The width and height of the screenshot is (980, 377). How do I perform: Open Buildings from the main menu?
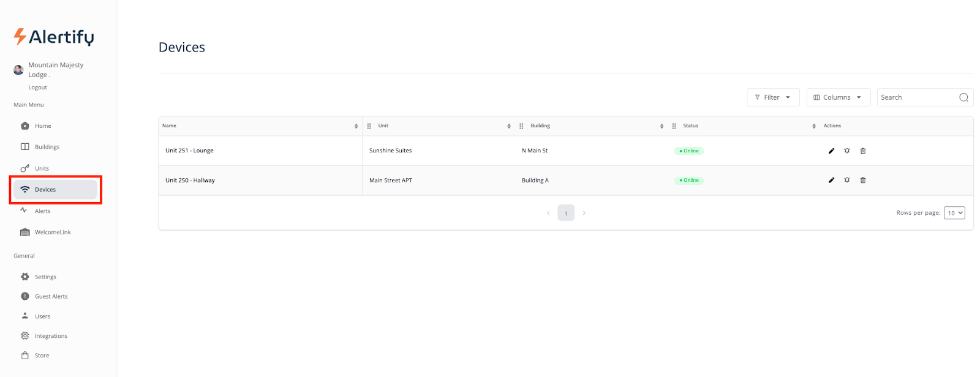tap(47, 147)
